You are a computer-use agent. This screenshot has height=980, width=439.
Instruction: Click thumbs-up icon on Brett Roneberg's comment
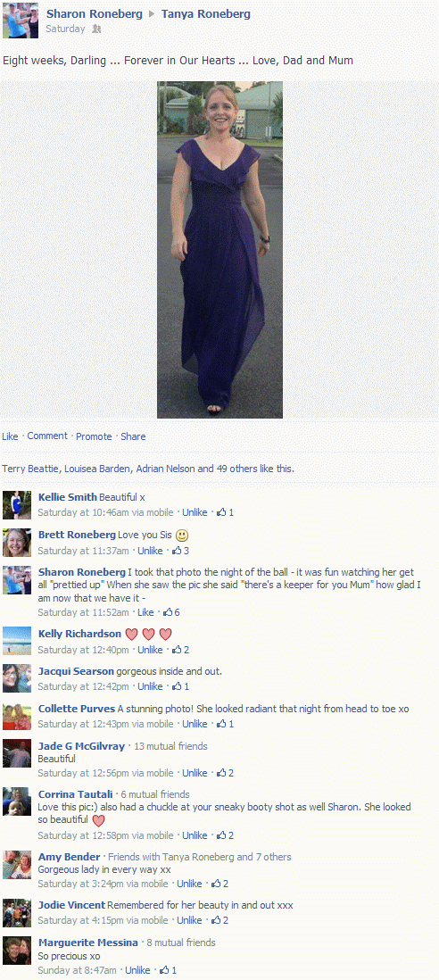pos(176,551)
